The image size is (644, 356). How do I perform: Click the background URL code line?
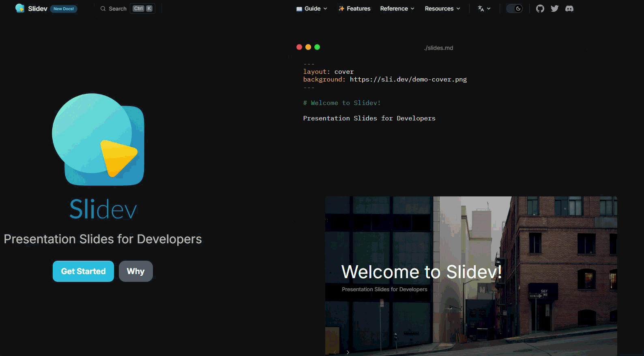[x=385, y=79]
